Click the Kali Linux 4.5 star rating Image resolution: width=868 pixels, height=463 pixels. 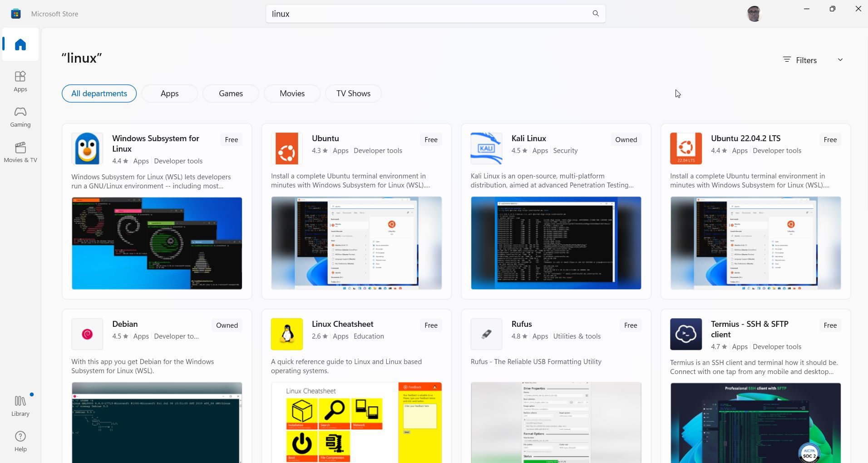(519, 151)
